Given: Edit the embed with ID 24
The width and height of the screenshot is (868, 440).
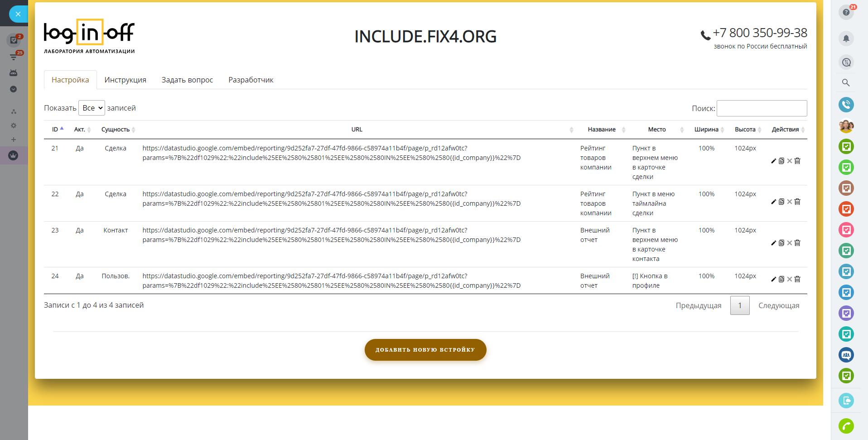Looking at the screenshot, I should [x=773, y=280].
